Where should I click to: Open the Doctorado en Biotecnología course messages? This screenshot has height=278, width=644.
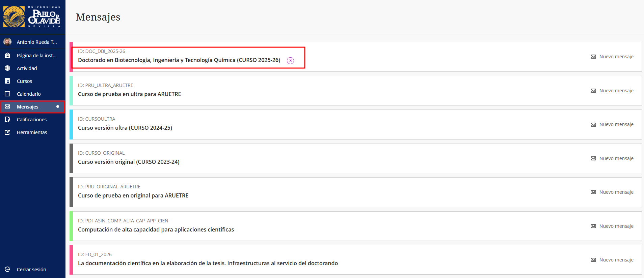pos(179,60)
